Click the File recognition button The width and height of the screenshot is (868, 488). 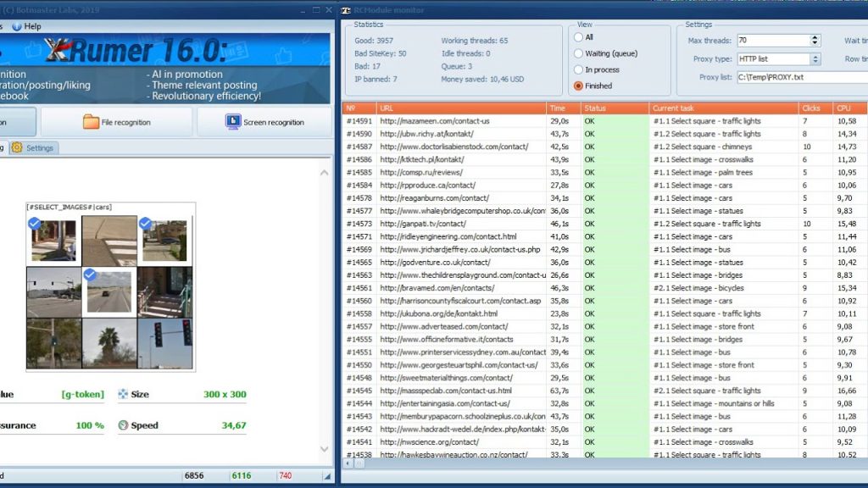coord(117,122)
